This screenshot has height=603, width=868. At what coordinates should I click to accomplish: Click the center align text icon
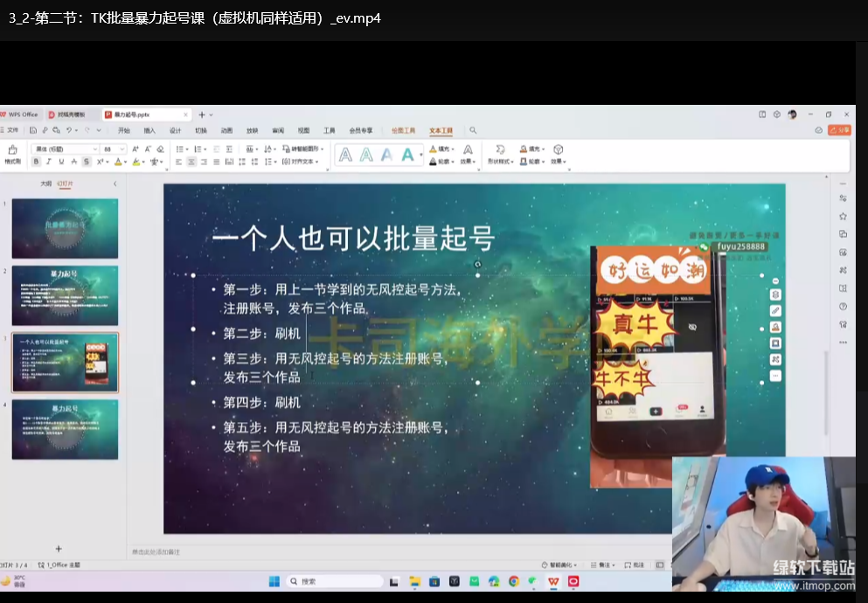191,162
